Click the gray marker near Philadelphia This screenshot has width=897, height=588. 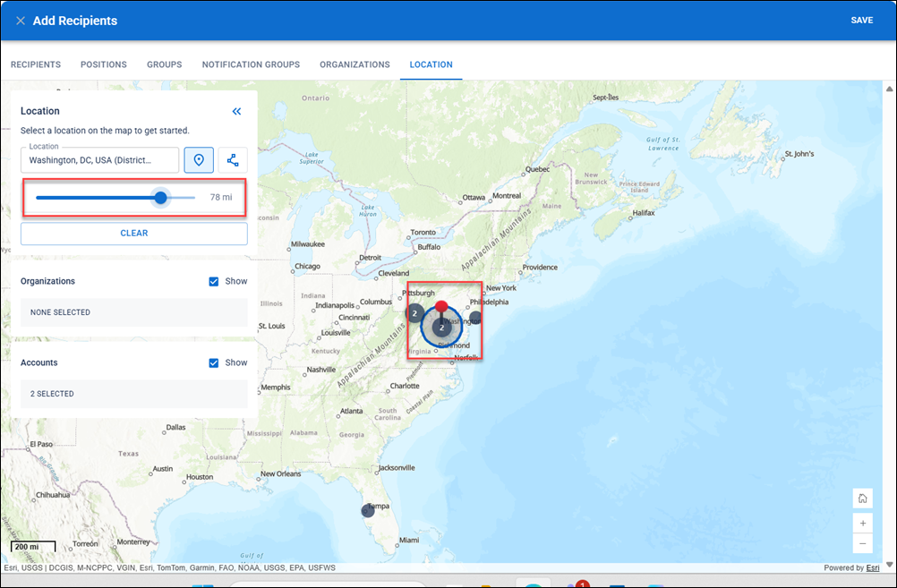point(475,318)
